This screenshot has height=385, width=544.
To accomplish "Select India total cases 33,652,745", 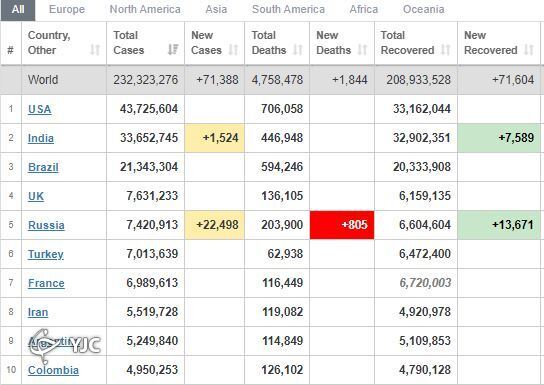I will point(149,138).
